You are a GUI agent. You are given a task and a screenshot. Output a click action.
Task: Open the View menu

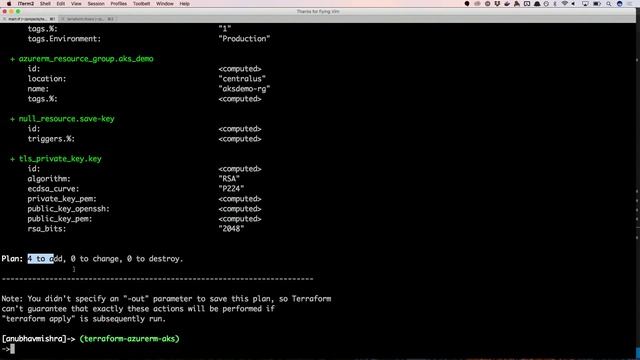(x=76, y=4)
